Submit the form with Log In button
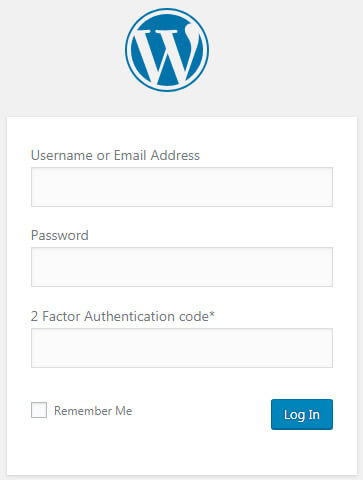Image resolution: width=363 pixels, height=480 pixels. [x=302, y=414]
